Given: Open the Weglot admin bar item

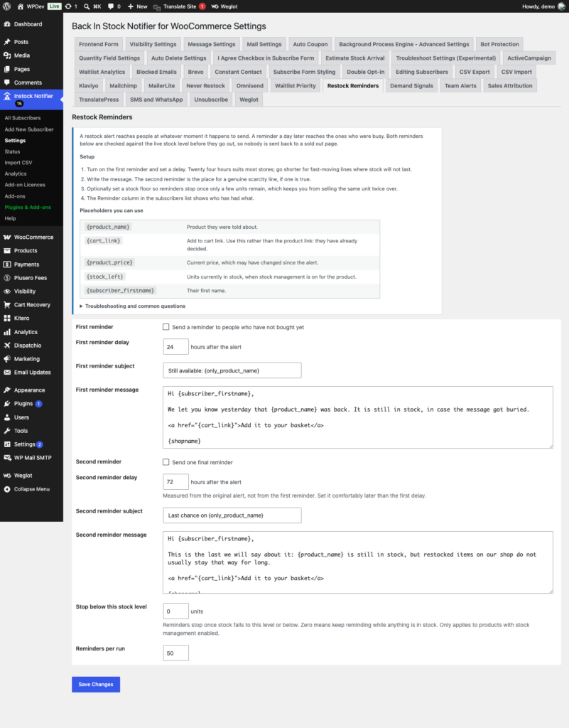Looking at the screenshot, I should pos(224,6).
